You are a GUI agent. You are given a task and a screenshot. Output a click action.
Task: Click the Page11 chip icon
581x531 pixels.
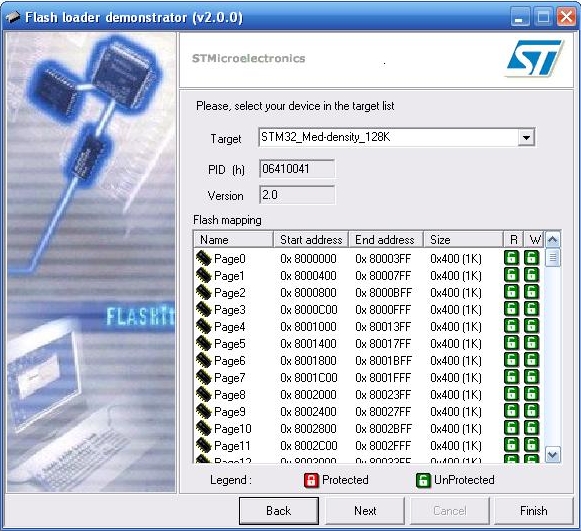tap(203, 445)
